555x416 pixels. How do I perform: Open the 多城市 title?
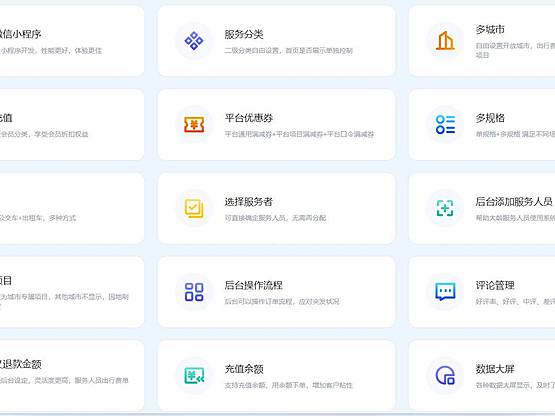tap(490, 29)
